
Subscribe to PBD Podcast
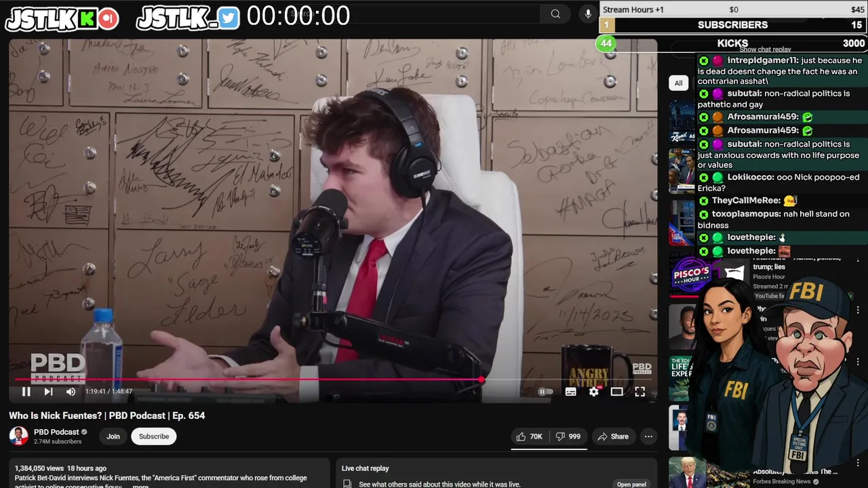click(154, 436)
